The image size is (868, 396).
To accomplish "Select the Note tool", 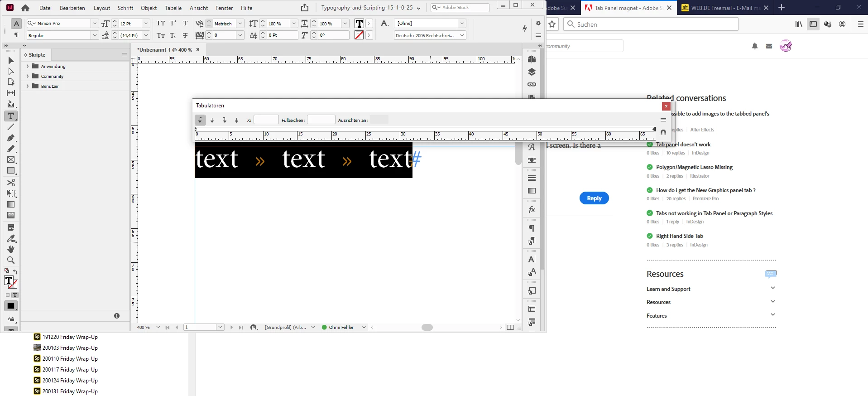I will point(11,227).
